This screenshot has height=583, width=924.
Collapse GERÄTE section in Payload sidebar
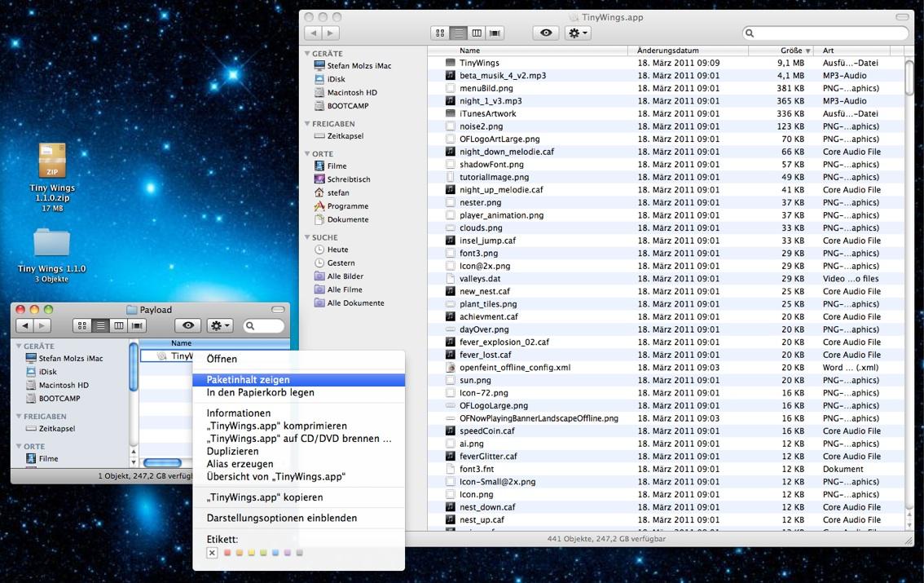[x=19, y=346]
